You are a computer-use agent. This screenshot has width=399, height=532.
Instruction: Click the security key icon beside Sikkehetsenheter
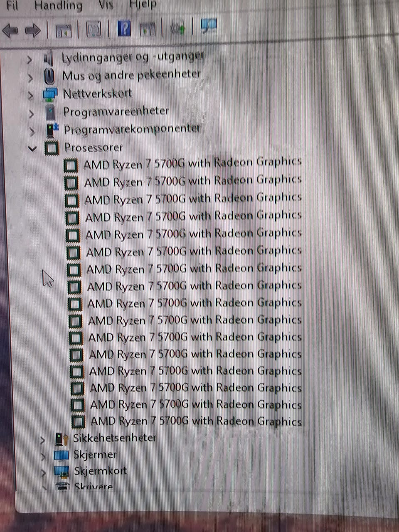click(x=62, y=439)
